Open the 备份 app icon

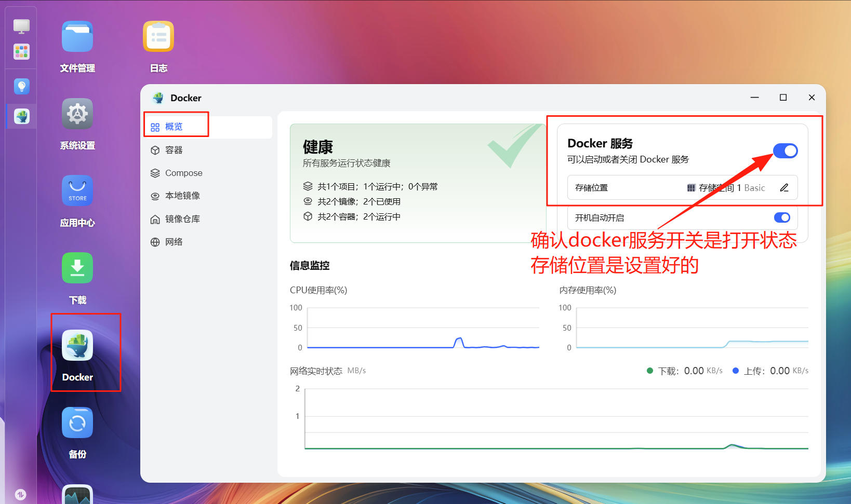click(x=77, y=423)
